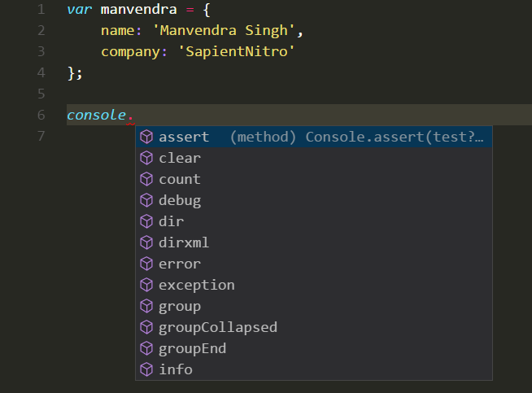Click the method icon beside debug
The height and width of the screenshot is (393, 532).
tap(146, 201)
